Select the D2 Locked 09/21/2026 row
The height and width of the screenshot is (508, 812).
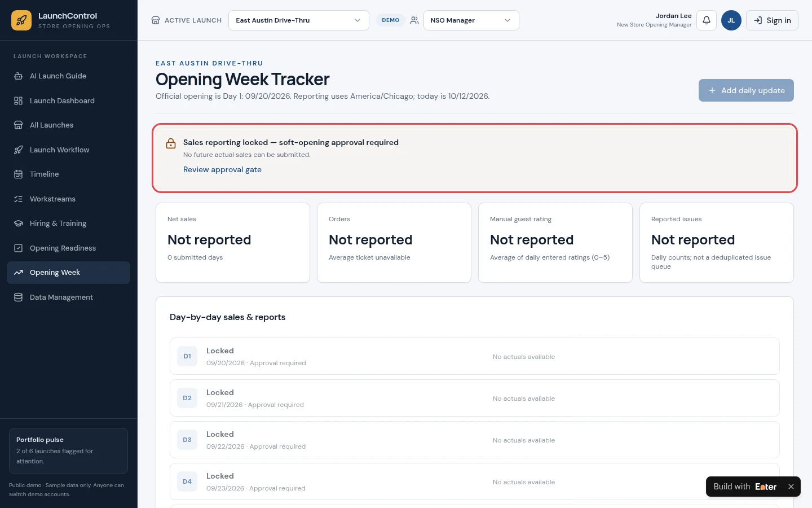pyautogui.click(x=475, y=398)
